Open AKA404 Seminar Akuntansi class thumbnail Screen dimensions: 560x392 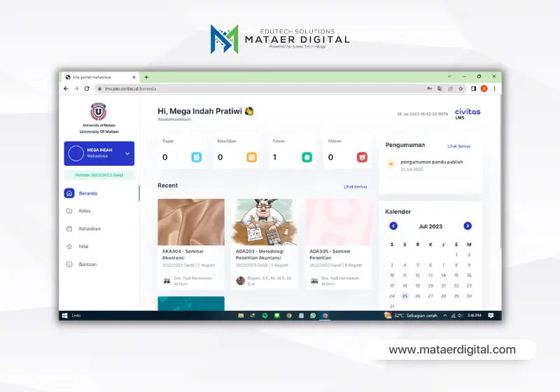191,222
